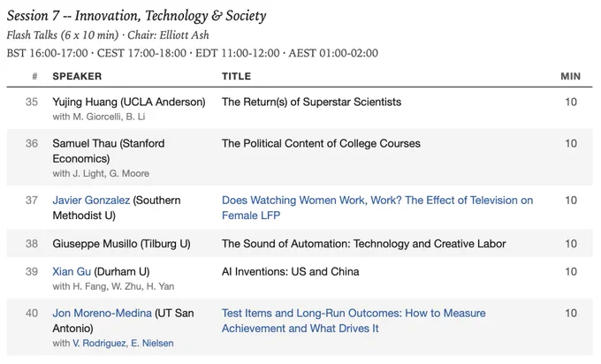Viewport: 601px width, 364px height.
Task: Click the session time zone schedule line
Action: [x=193, y=53]
